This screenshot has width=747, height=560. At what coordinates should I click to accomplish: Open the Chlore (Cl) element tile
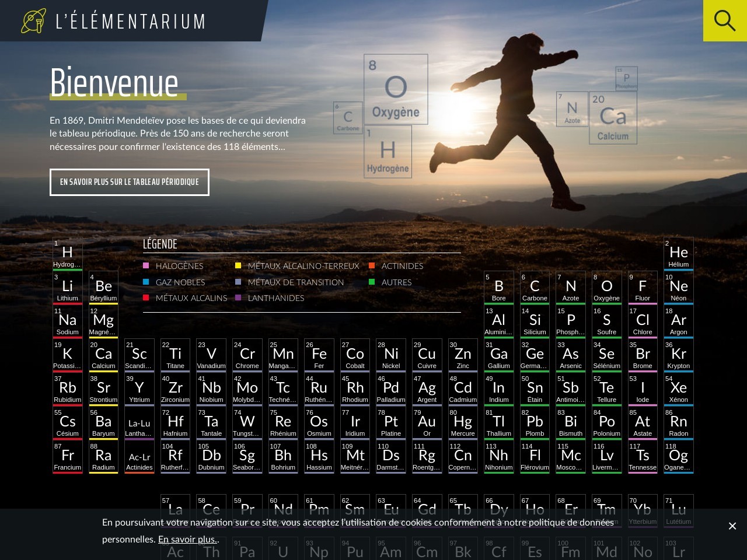[x=643, y=321]
